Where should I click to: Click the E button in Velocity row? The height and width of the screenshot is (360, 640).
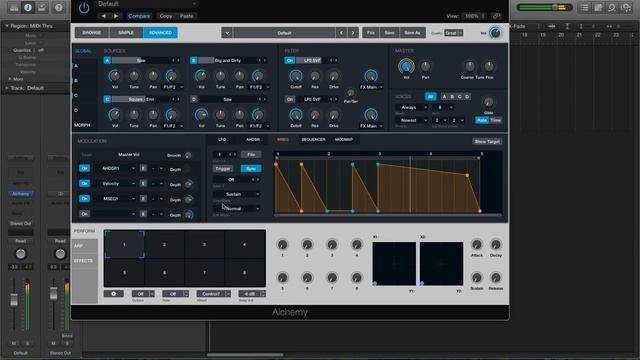click(143, 184)
